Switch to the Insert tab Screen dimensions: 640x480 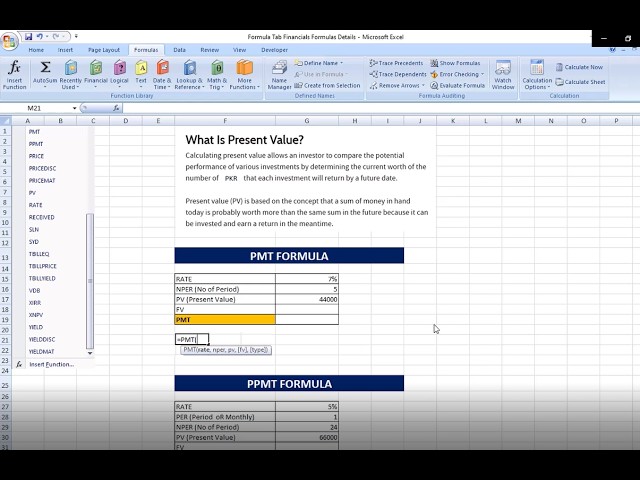tap(65, 50)
